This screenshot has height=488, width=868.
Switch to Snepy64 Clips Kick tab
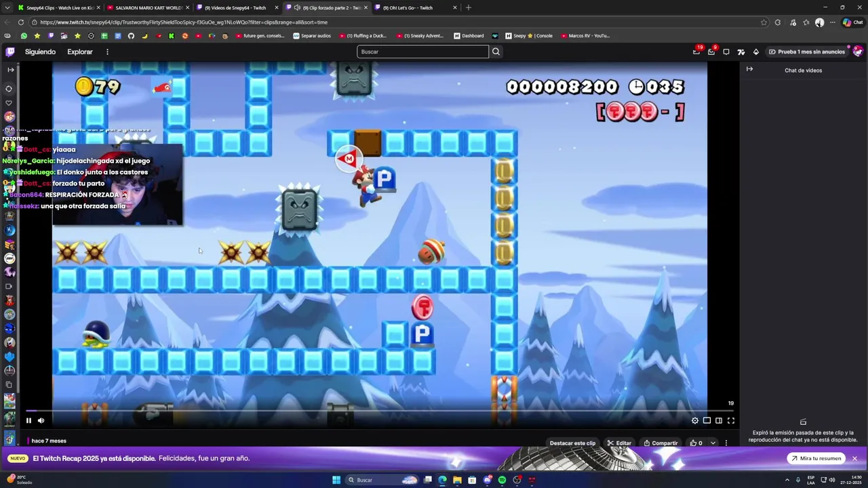click(59, 7)
